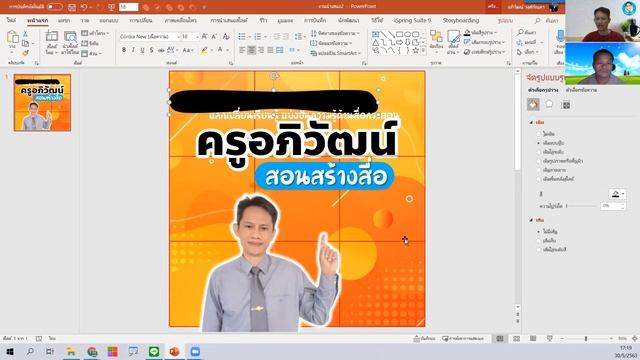Switch to Text Options tab in Format Shape pane
640x360 pixels.
pyautogui.click(x=581, y=90)
